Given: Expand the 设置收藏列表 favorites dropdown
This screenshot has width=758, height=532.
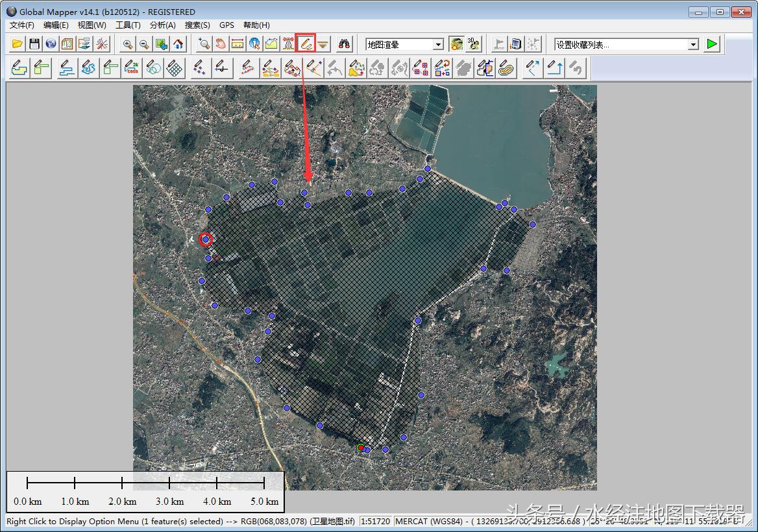Looking at the screenshot, I should click(x=693, y=44).
